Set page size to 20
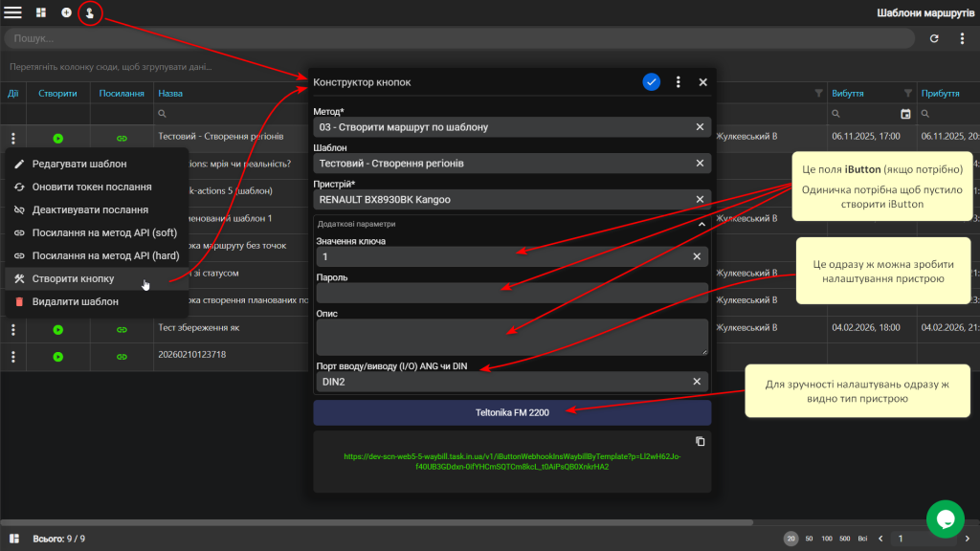This screenshot has width=980, height=551. tap(791, 539)
